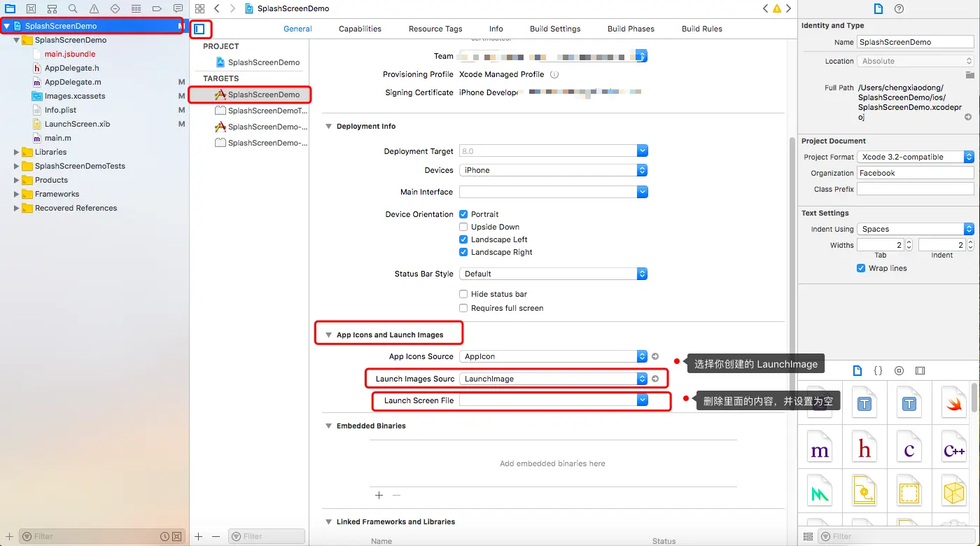
Task: Open the Devices dropdown showing iPhone
Action: [x=554, y=170]
